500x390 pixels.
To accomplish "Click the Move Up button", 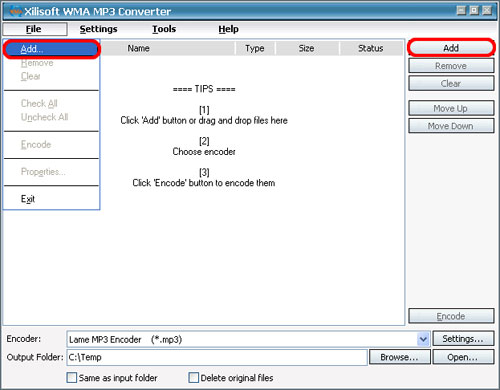I will click(451, 108).
